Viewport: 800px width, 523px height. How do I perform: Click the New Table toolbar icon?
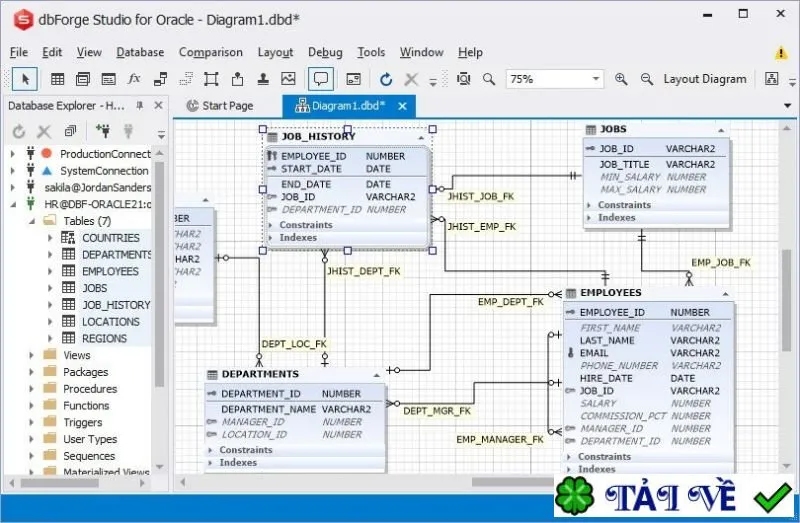click(x=58, y=79)
